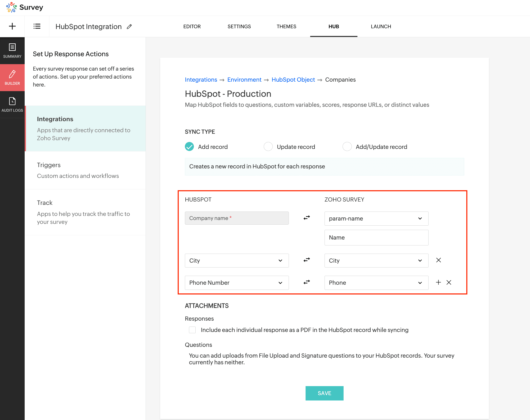Go to Environment breadcrumb link
530x420 pixels.
point(244,80)
